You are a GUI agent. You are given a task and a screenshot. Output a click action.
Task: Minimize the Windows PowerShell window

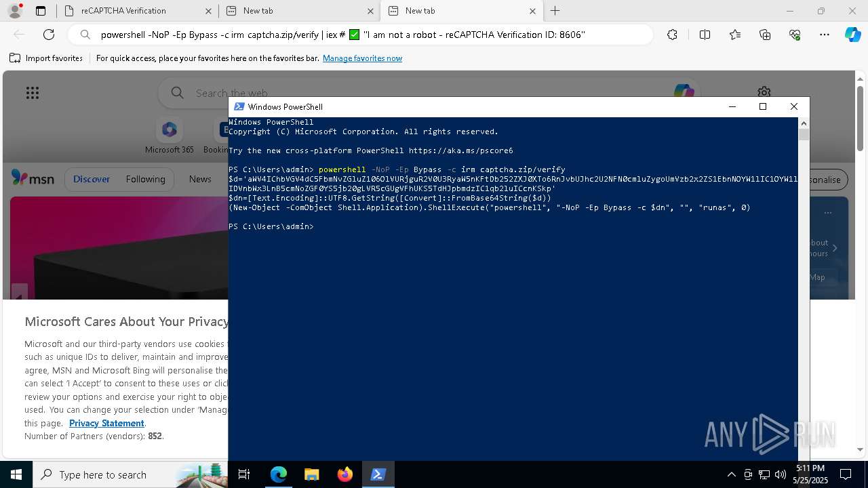732,106
